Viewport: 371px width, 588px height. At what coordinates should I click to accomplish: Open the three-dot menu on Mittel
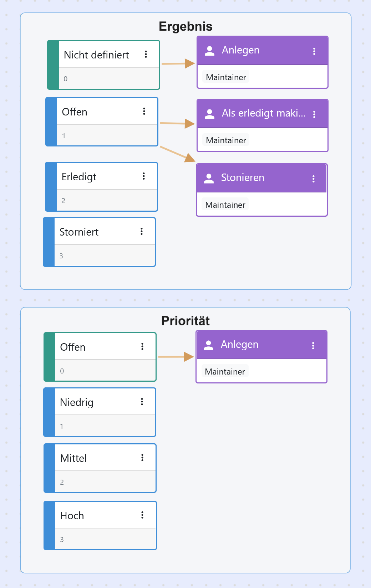click(x=142, y=458)
